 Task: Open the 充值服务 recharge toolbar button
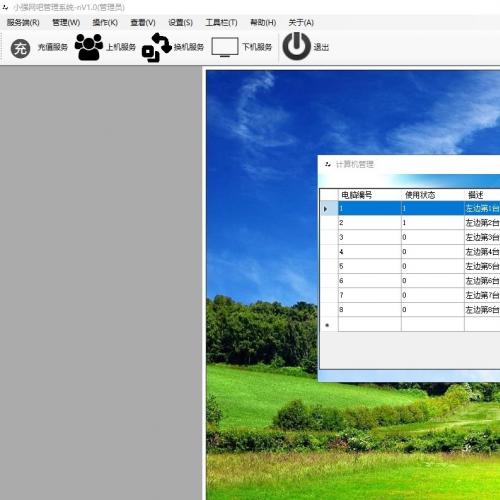pos(39,48)
